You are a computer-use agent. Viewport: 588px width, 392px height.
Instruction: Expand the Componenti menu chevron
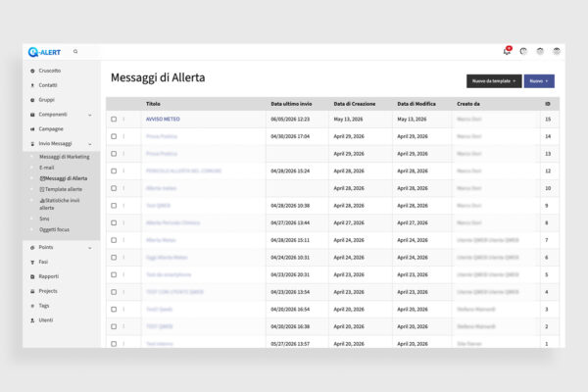[x=90, y=115]
